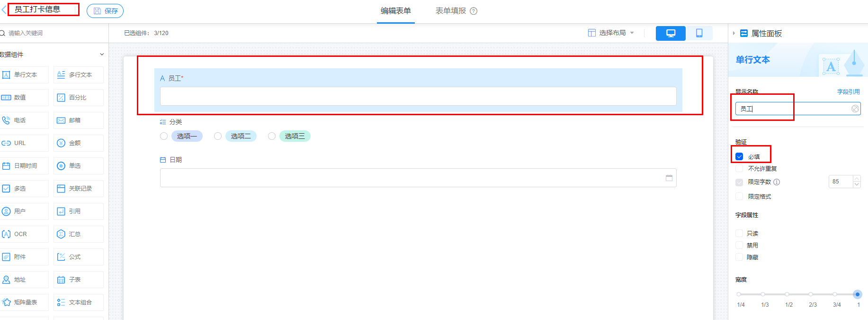Select the 选项二 radio button
The width and height of the screenshot is (868, 320).
click(x=218, y=136)
